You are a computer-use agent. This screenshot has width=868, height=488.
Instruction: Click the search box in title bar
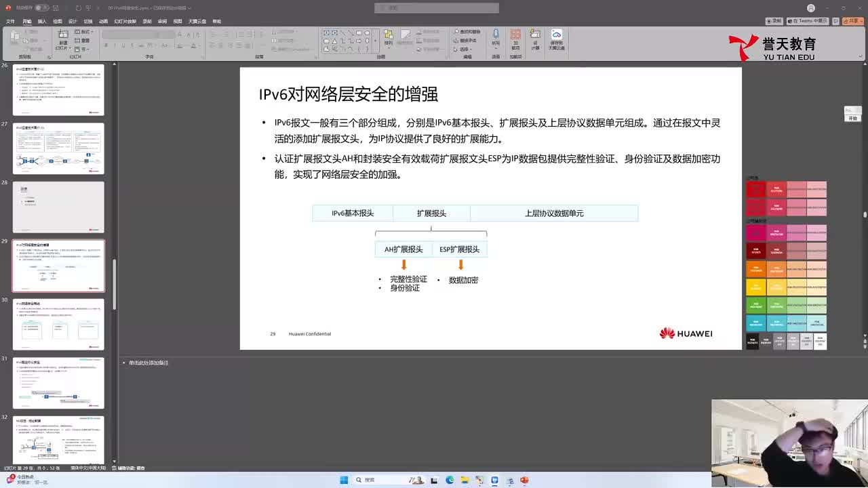(437, 7)
